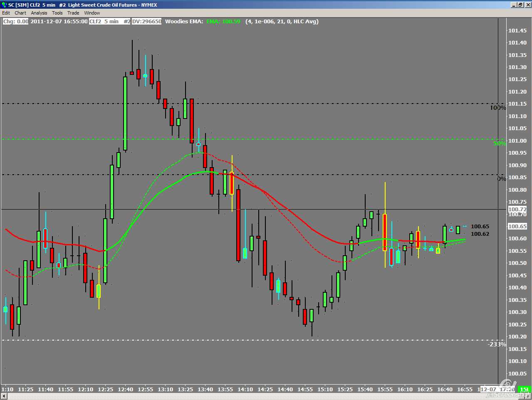Click the 100.50 price scale label
The width and height of the screenshot is (532, 400).
(x=517, y=263)
